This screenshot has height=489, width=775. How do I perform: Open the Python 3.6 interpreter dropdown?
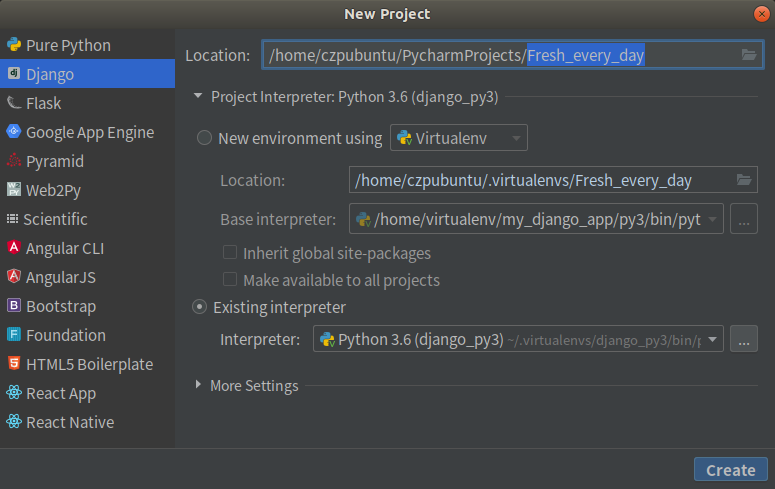pos(518,340)
